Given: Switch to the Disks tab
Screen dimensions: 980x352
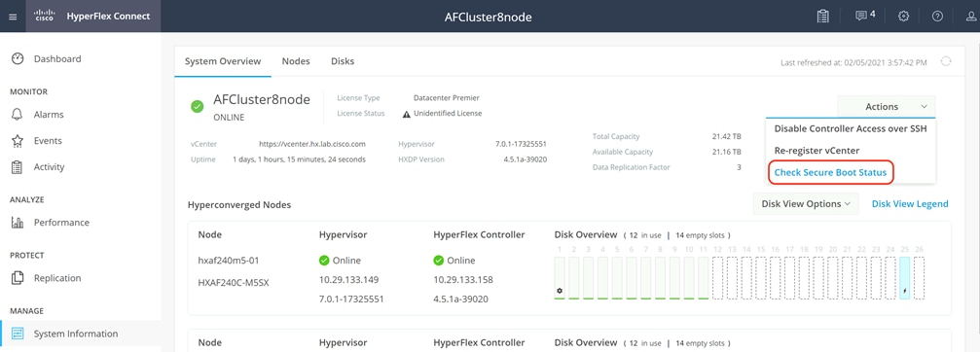Looking at the screenshot, I should (x=343, y=61).
